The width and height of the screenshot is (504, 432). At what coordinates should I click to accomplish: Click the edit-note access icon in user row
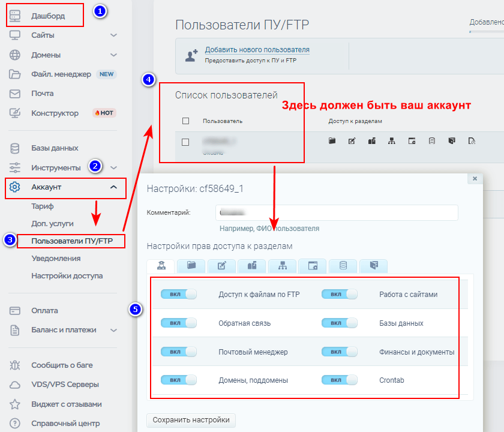(x=352, y=141)
